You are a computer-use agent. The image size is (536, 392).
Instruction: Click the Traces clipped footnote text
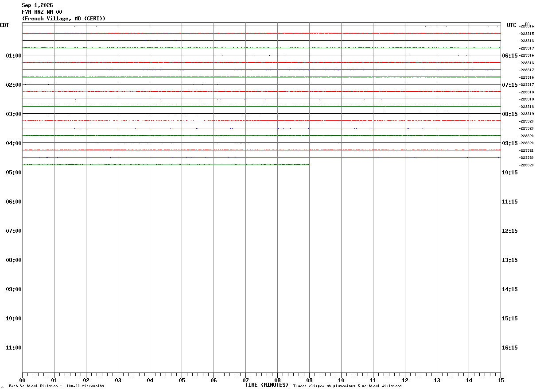pyautogui.click(x=347, y=386)
